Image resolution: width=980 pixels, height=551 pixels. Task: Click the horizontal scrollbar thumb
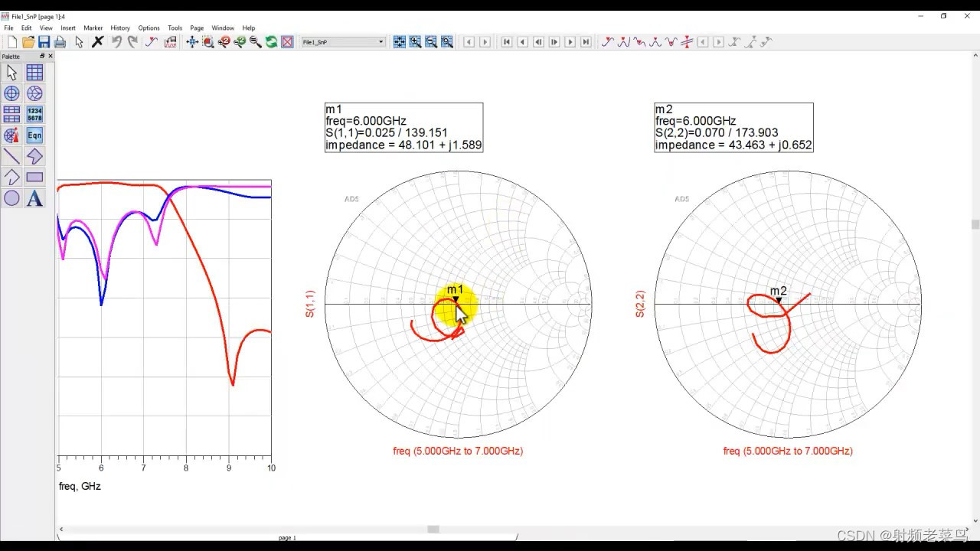click(433, 529)
